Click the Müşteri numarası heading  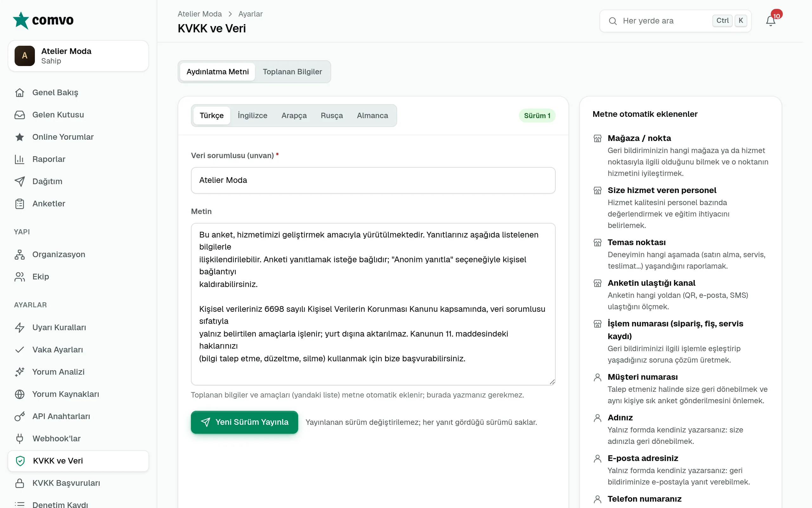pos(643,377)
